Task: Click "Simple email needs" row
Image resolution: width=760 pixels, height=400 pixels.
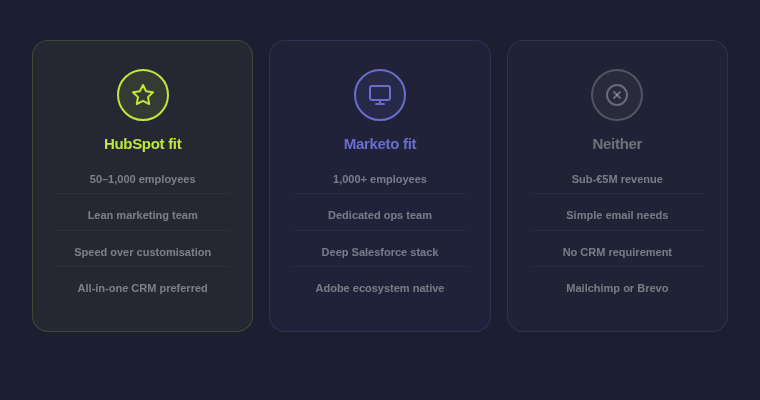Action: 617,215
